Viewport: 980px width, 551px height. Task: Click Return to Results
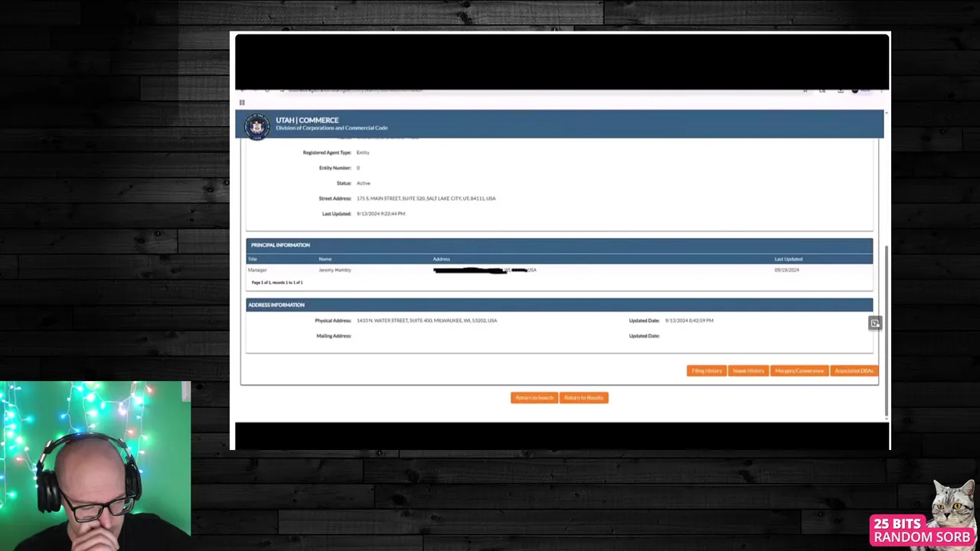point(584,398)
